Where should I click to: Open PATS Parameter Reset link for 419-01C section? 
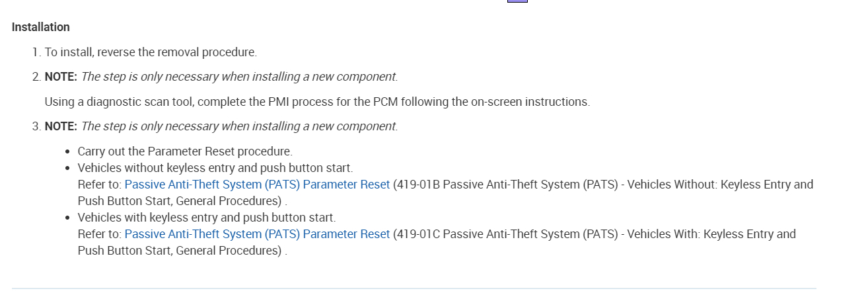click(257, 234)
